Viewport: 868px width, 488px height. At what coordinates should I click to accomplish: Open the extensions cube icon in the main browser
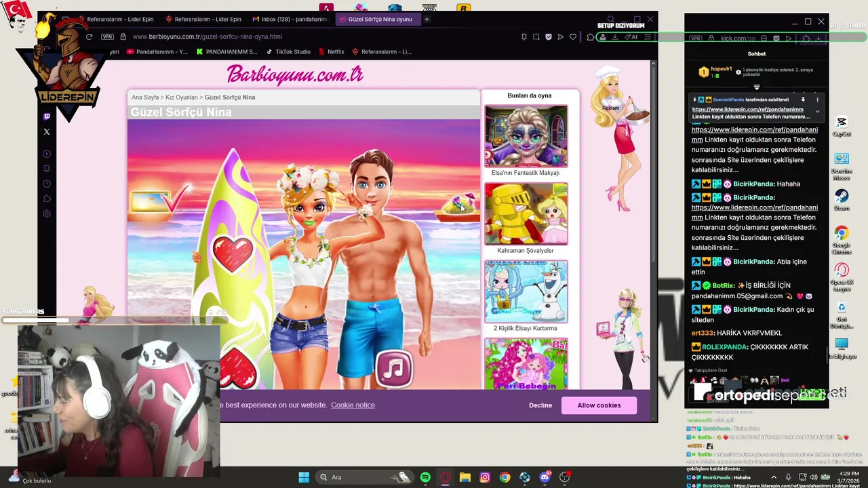pos(591,37)
